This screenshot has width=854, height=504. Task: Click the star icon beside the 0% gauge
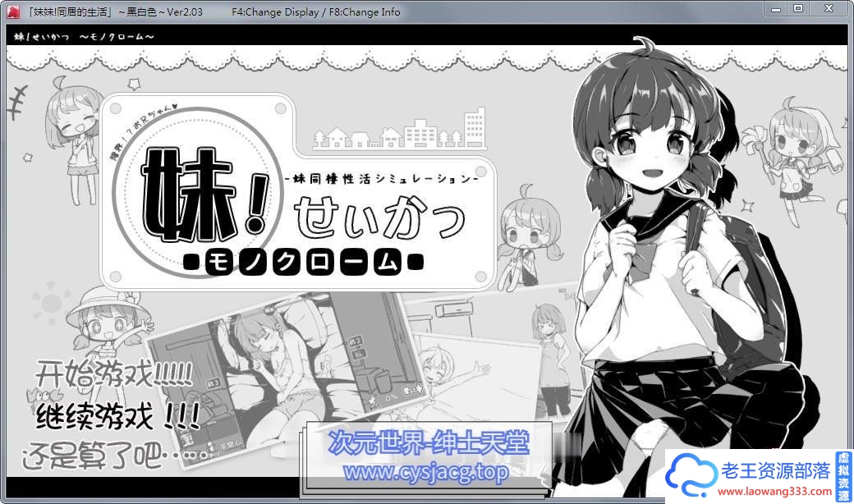click(372, 400)
